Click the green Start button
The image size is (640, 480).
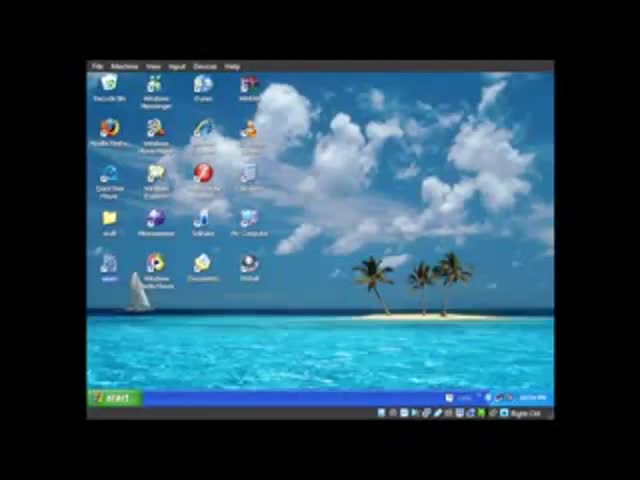pyautogui.click(x=113, y=398)
